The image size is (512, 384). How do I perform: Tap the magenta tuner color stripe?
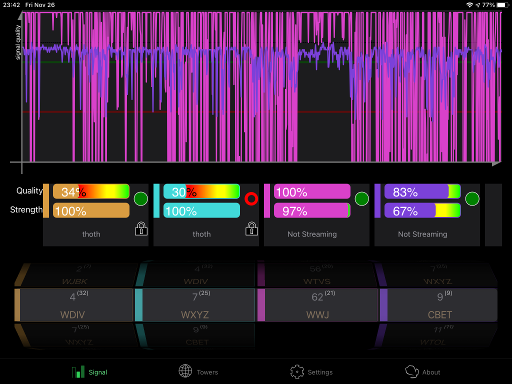(267, 201)
